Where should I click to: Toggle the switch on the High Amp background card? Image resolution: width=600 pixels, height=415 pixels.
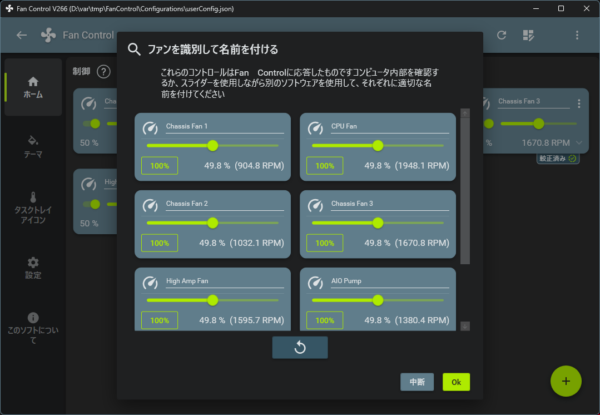[x=92, y=204]
